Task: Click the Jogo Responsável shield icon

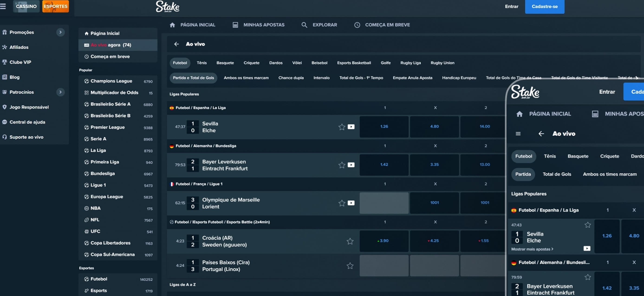Action: coord(4,107)
